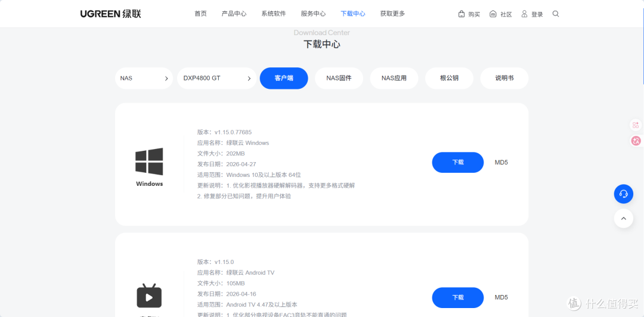Open the search magnifier icon
Screen dimensions: 644x317
pyautogui.click(x=556, y=14)
